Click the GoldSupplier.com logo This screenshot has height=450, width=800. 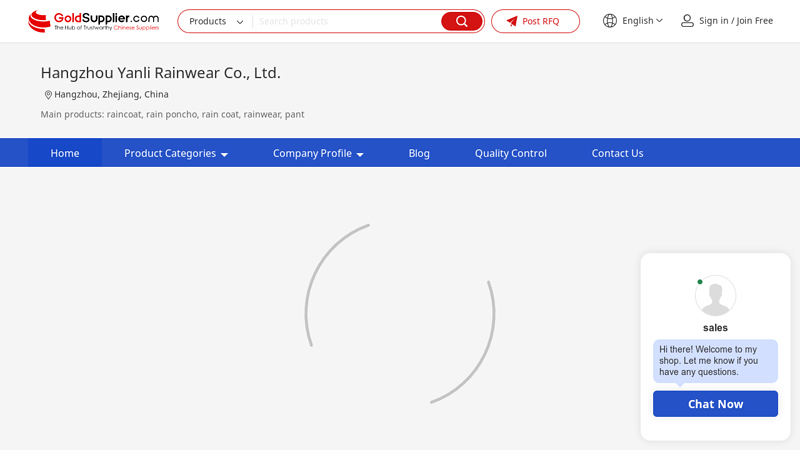[93, 21]
